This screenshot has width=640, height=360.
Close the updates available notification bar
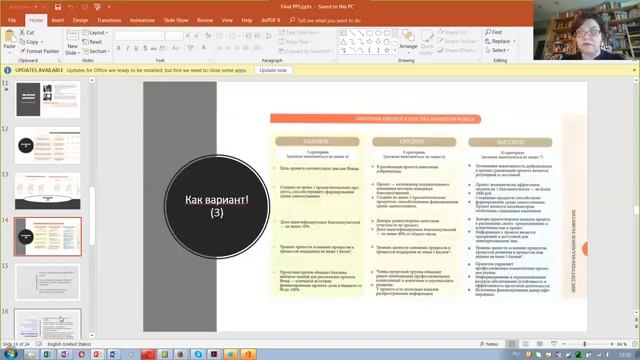(634, 70)
